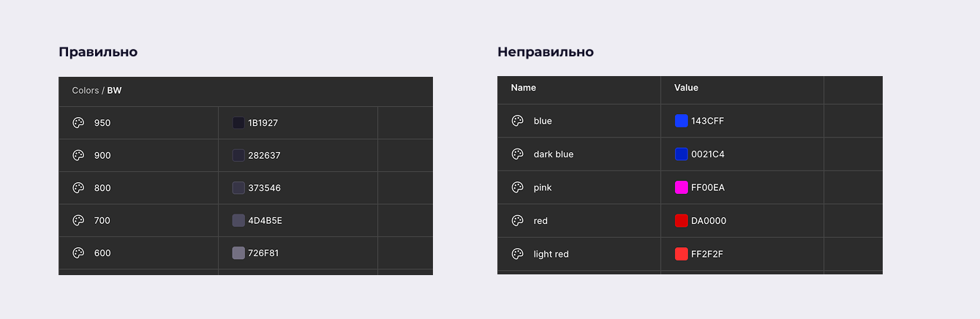Click palette icon beside the 600 variable
The height and width of the screenshot is (319, 980).
[78, 253]
